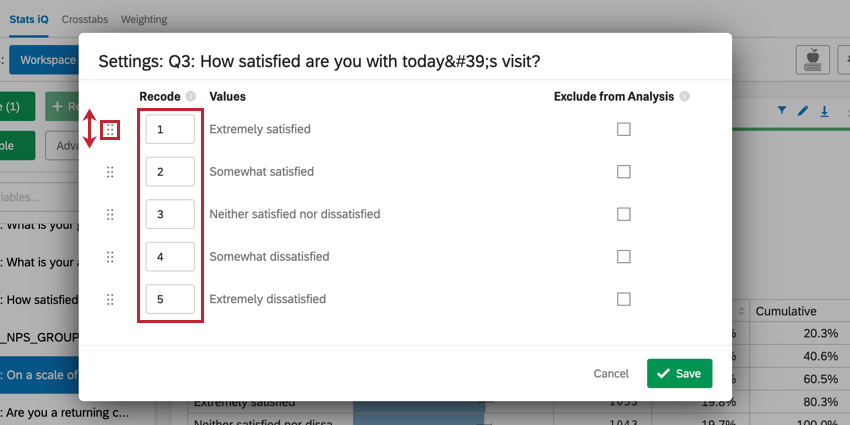Click recode field for Somewhat dissatisfied
The image size is (850, 425).
(170, 257)
